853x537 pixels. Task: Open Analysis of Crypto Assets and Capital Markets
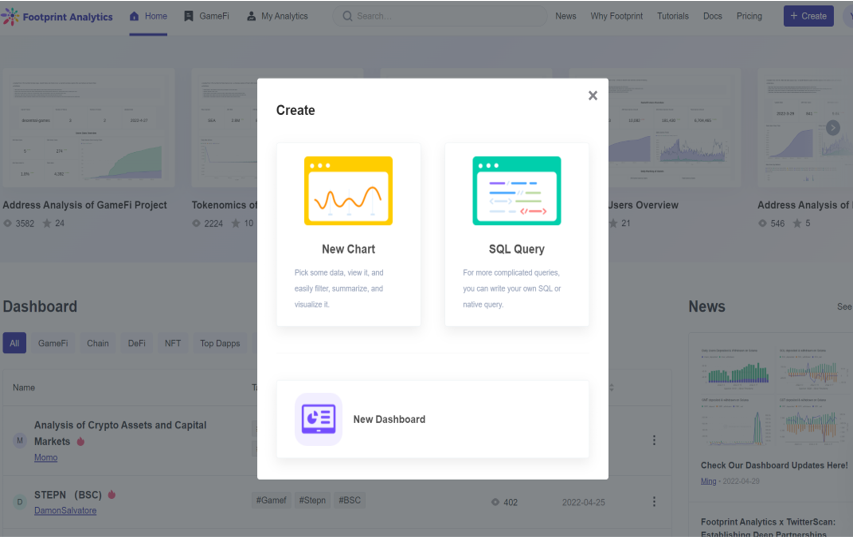pyautogui.click(x=120, y=433)
